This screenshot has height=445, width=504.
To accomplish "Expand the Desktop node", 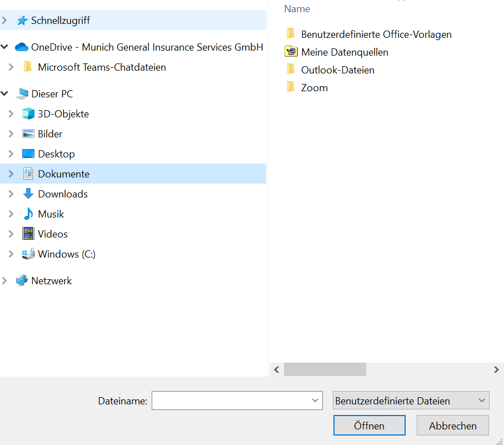I will [11, 154].
